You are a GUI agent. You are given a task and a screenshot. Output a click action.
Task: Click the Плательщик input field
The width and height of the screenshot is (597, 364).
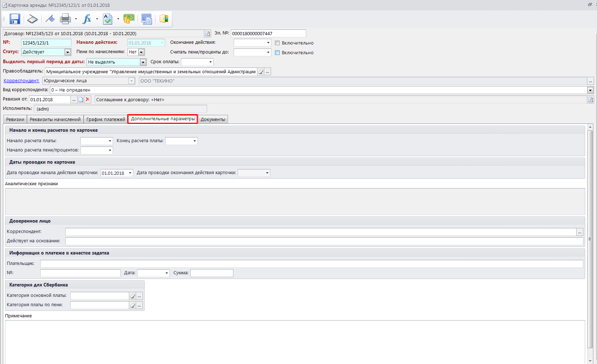point(312,264)
